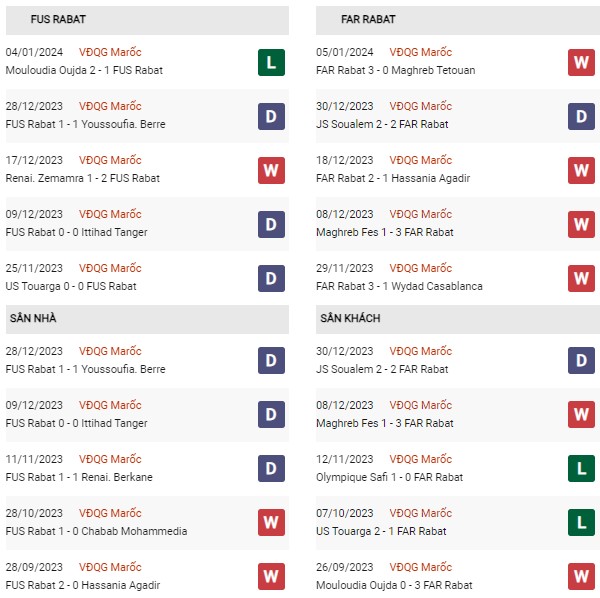Click W badge for FAR Rabat 3-0 Maghreb Tetouan
The image size is (600, 598).
click(x=582, y=62)
